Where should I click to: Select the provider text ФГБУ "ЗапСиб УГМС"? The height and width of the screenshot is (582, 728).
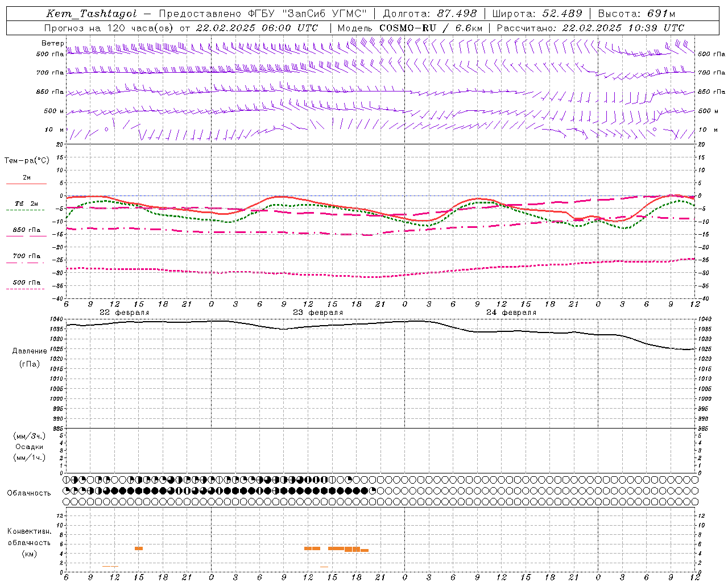click(308, 14)
